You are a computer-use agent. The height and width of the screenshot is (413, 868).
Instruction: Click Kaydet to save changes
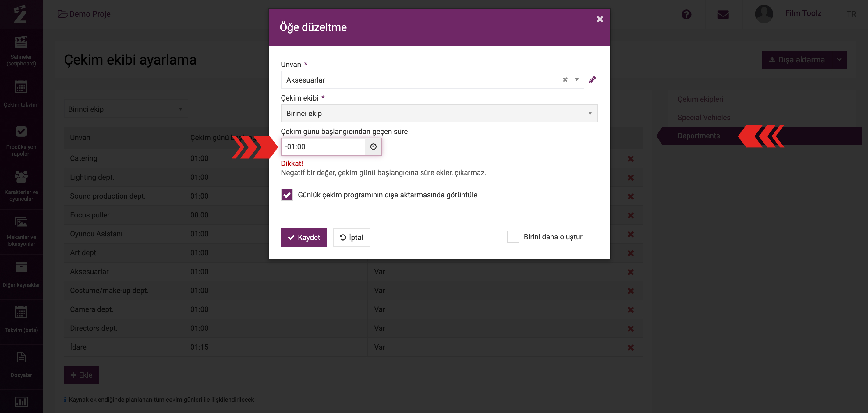tap(303, 237)
